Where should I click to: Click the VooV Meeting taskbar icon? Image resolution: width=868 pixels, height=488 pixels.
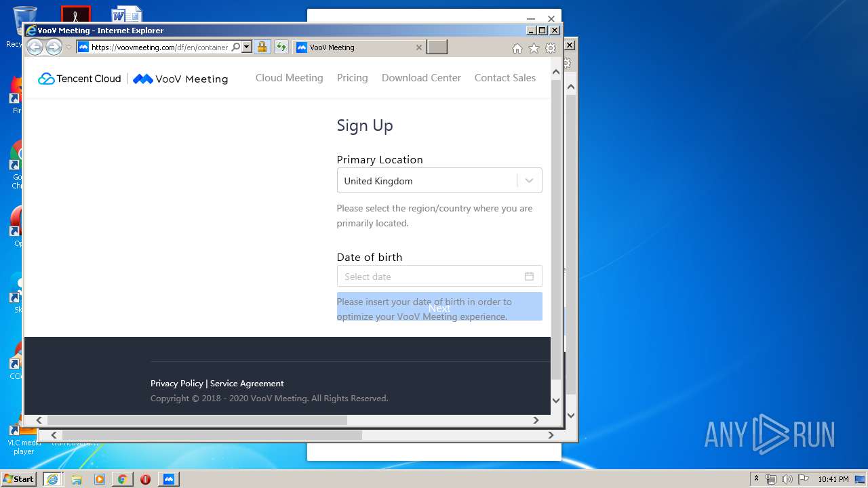click(x=169, y=479)
